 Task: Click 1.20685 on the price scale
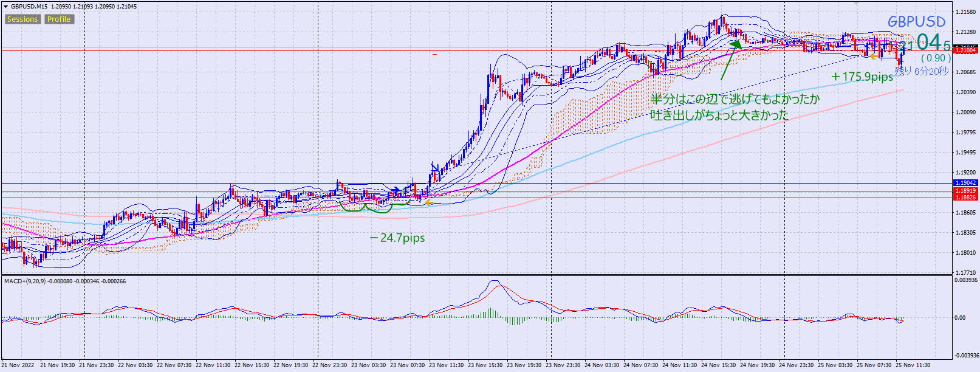(966, 72)
